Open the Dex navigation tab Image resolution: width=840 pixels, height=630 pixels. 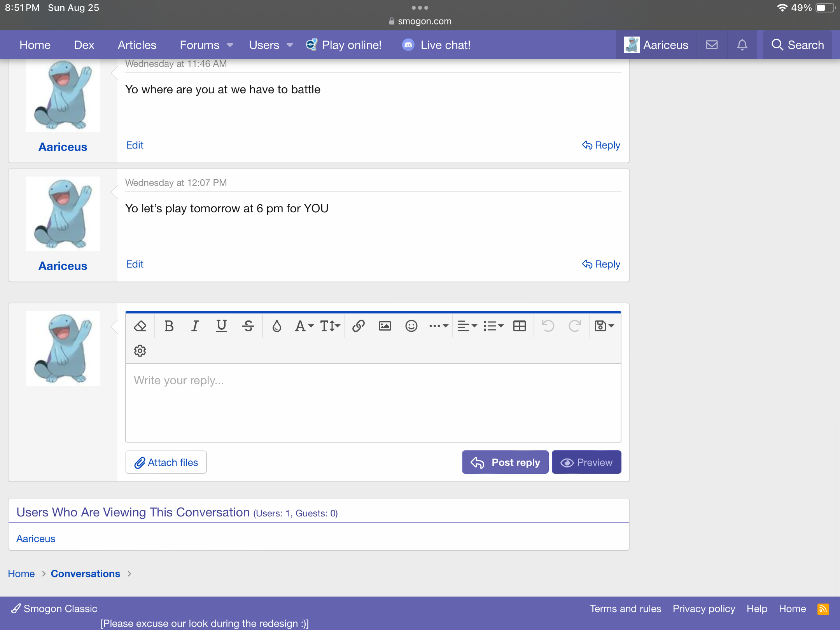click(84, 45)
